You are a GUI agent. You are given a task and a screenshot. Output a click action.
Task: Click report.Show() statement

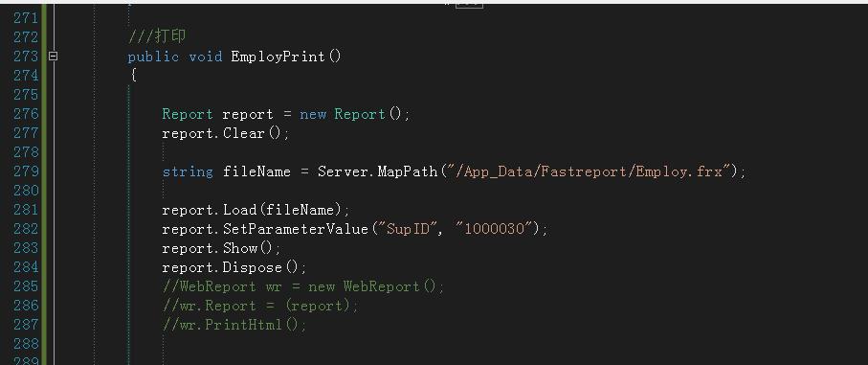(x=221, y=248)
